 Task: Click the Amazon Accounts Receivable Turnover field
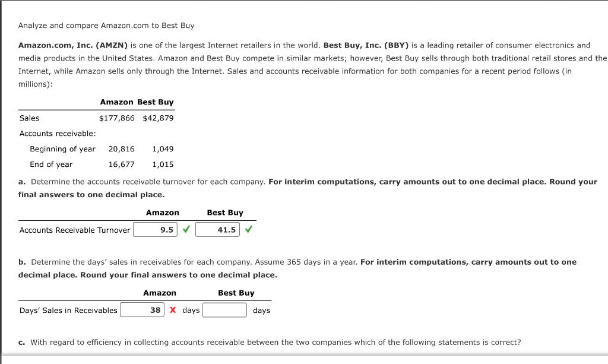pos(155,229)
